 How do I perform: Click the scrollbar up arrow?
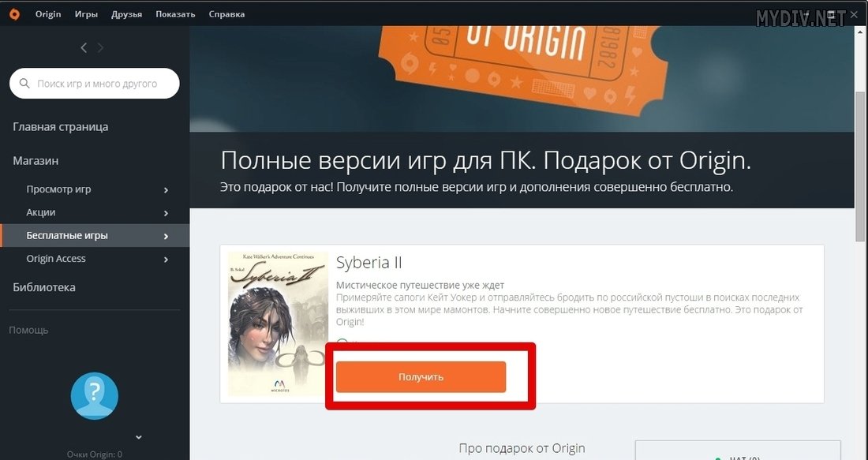[x=859, y=32]
